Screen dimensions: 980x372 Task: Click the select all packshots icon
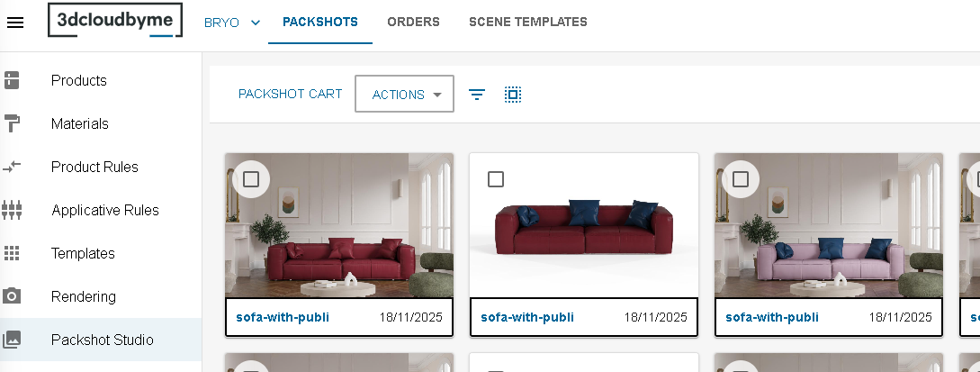pyautogui.click(x=513, y=95)
